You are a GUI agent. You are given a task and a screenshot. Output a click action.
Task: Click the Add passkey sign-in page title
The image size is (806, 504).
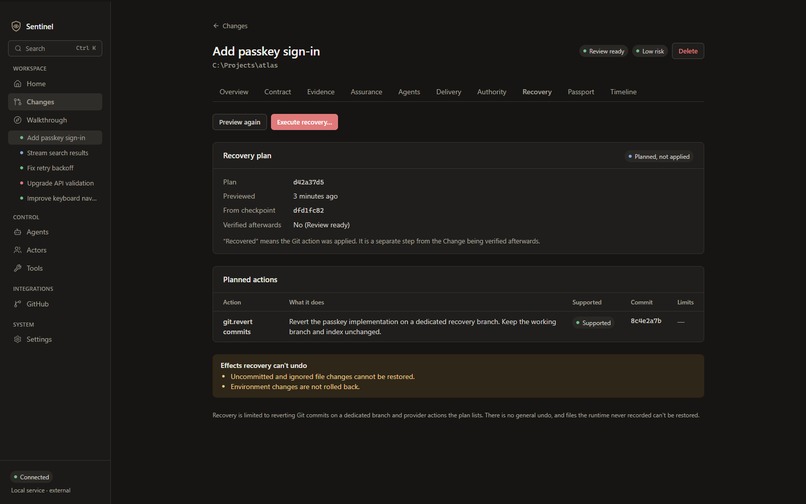(266, 51)
